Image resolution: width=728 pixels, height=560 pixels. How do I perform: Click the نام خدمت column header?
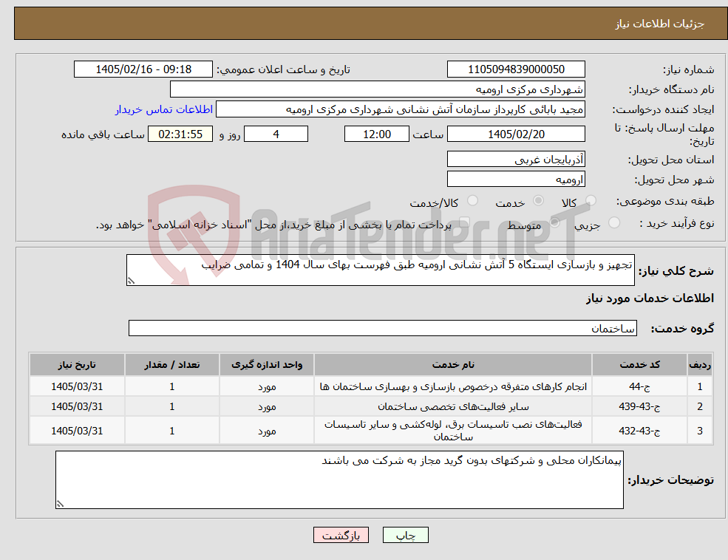coord(452,365)
